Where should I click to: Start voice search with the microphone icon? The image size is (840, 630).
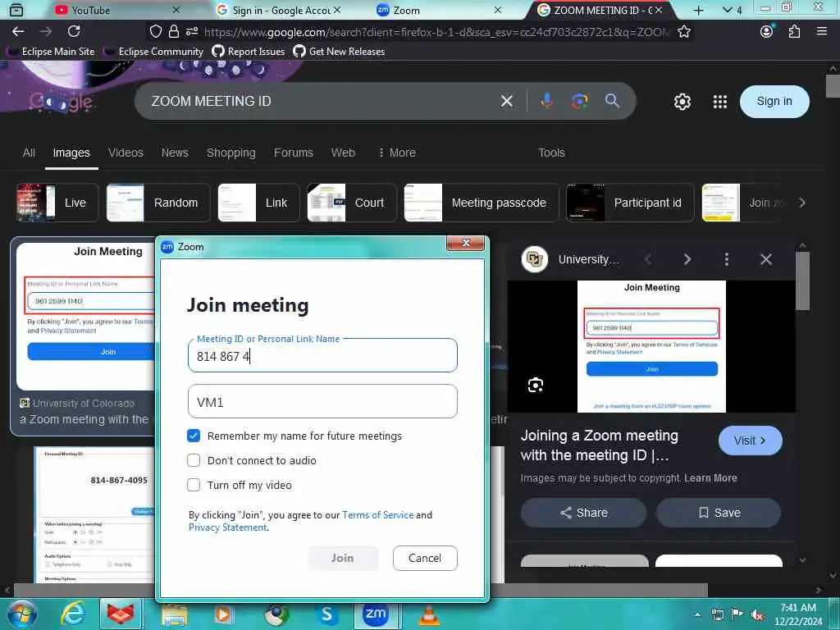click(x=546, y=101)
